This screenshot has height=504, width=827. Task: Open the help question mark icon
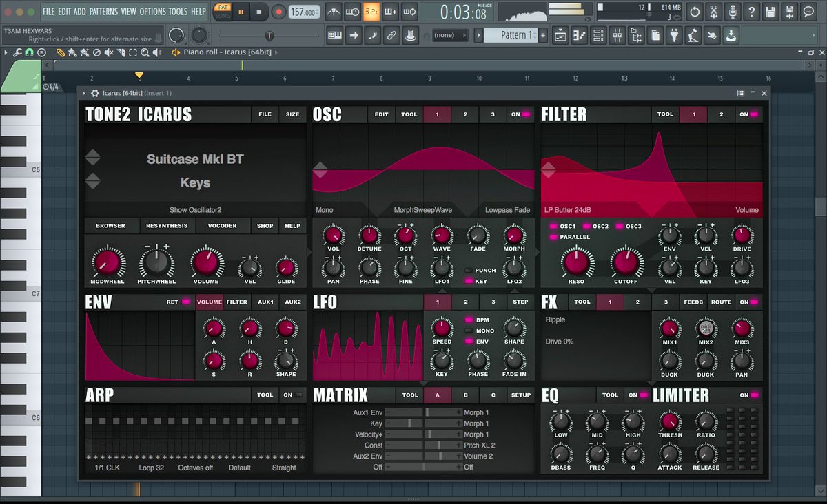click(751, 12)
